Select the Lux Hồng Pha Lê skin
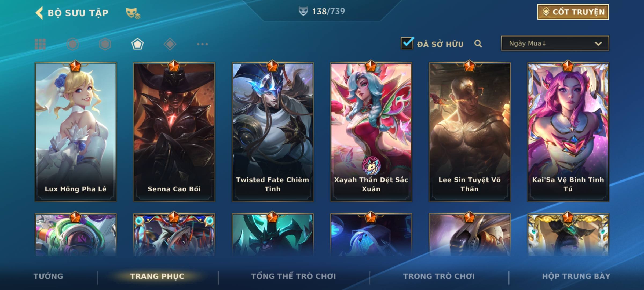 click(x=76, y=132)
